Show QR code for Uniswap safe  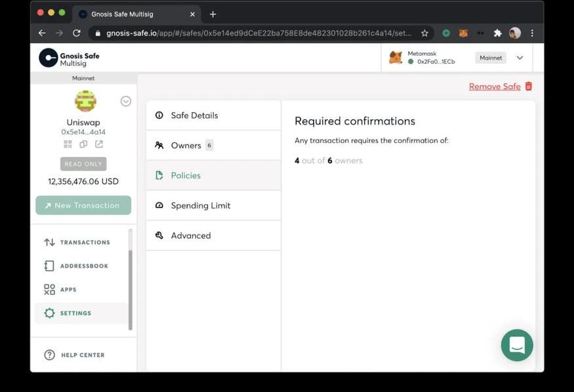[68, 144]
